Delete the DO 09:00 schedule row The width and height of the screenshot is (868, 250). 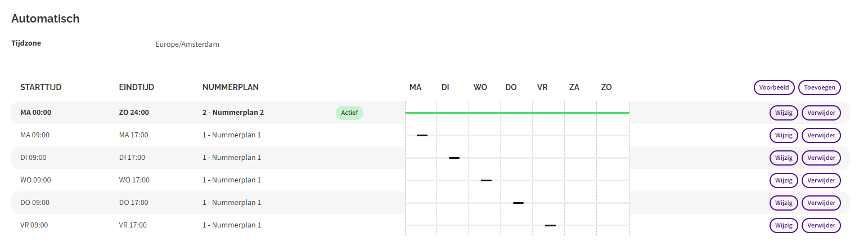(821, 203)
